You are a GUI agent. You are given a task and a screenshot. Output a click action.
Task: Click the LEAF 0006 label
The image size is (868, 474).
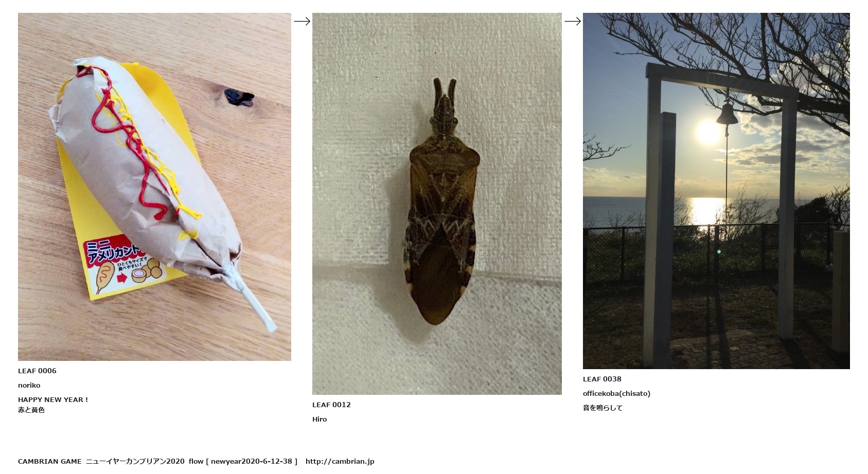(37, 371)
